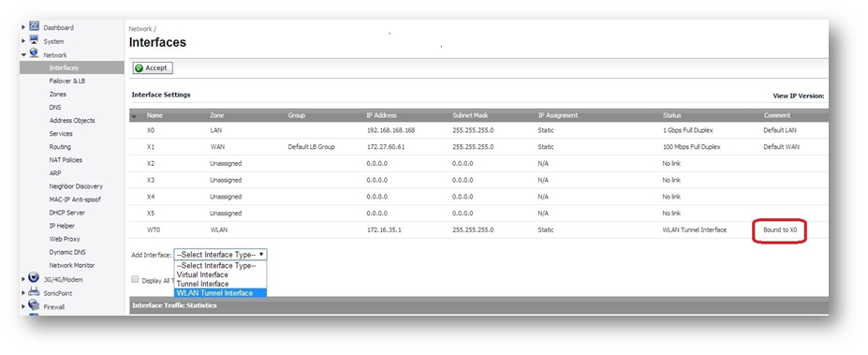This screenshot has height=355, width=868.
Task: Click the Interface Traffic Statistics header
Action: coord(174,305)
